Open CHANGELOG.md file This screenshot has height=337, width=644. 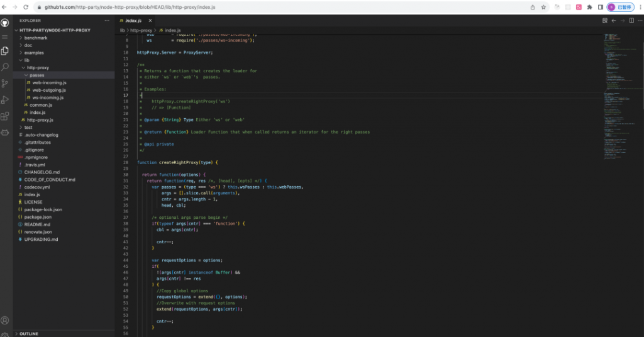tap(64, 172)
